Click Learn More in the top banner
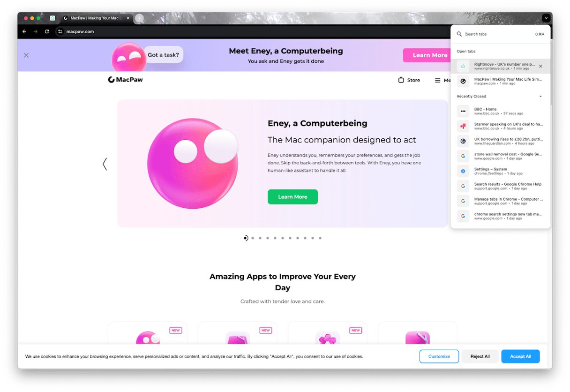Screen dimensions: 570x392 click(427, 55)
